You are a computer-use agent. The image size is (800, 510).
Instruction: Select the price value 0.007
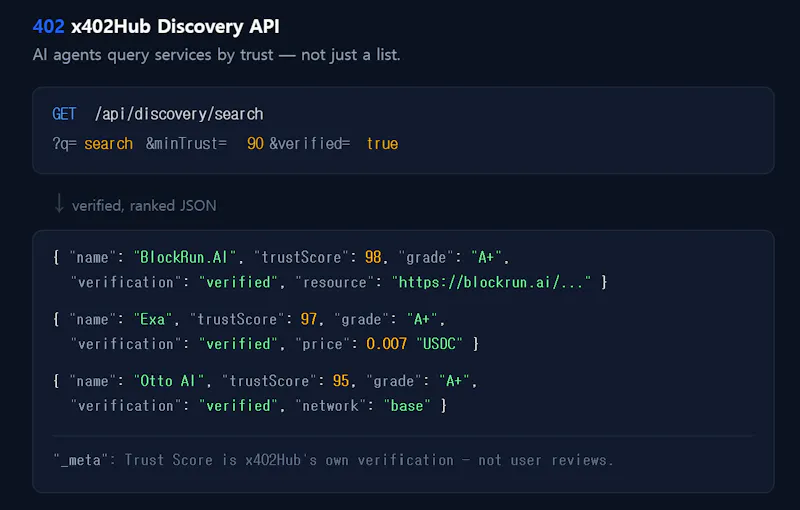tap(387, 344)
